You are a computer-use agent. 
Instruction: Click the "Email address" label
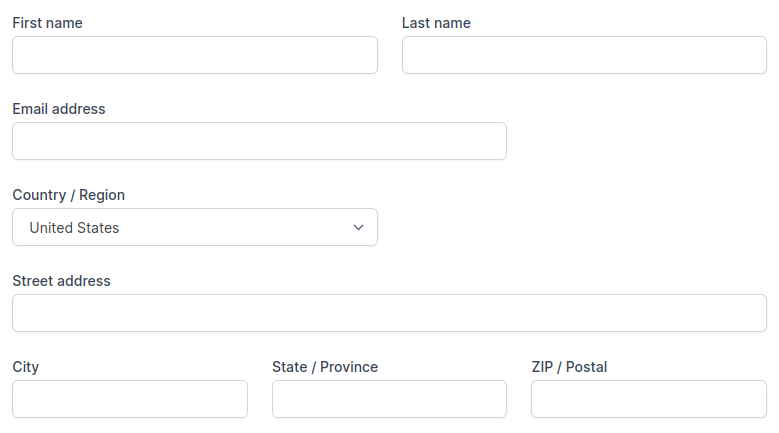(x=59, y=109)
